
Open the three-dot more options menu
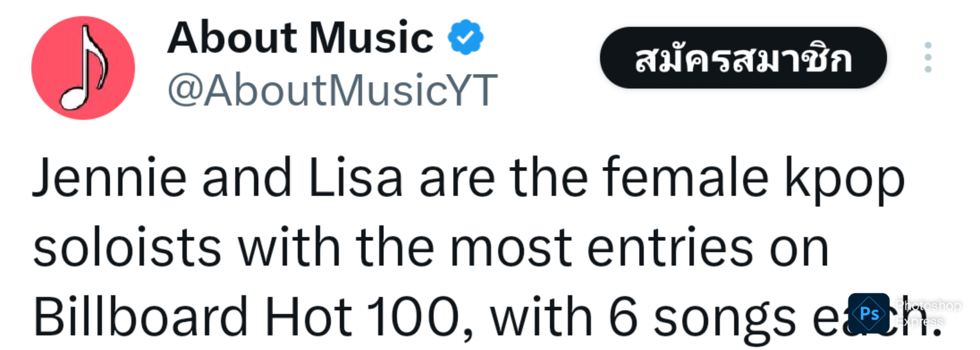coord(928,58)
